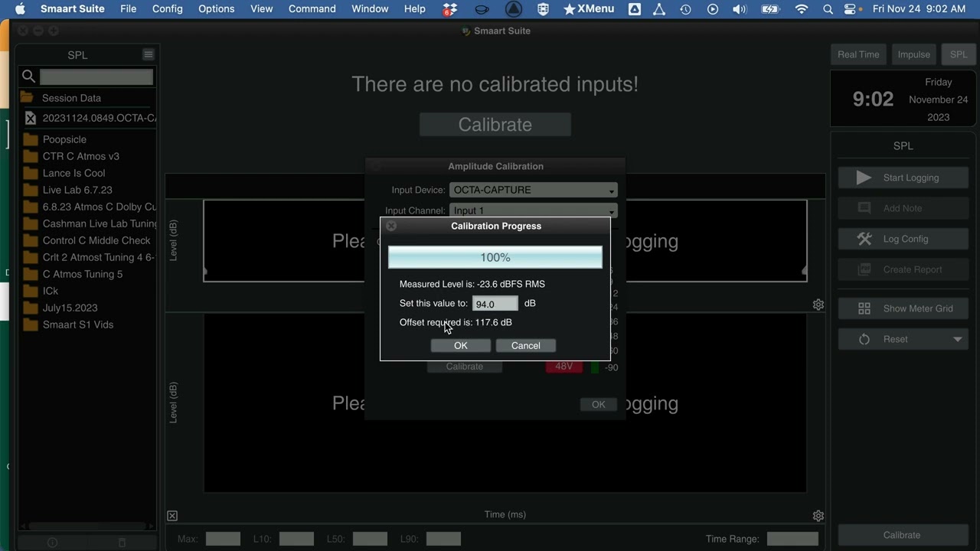
Task: Click Calibrate at the bottom of the right panel
Action: coord(902,535)
